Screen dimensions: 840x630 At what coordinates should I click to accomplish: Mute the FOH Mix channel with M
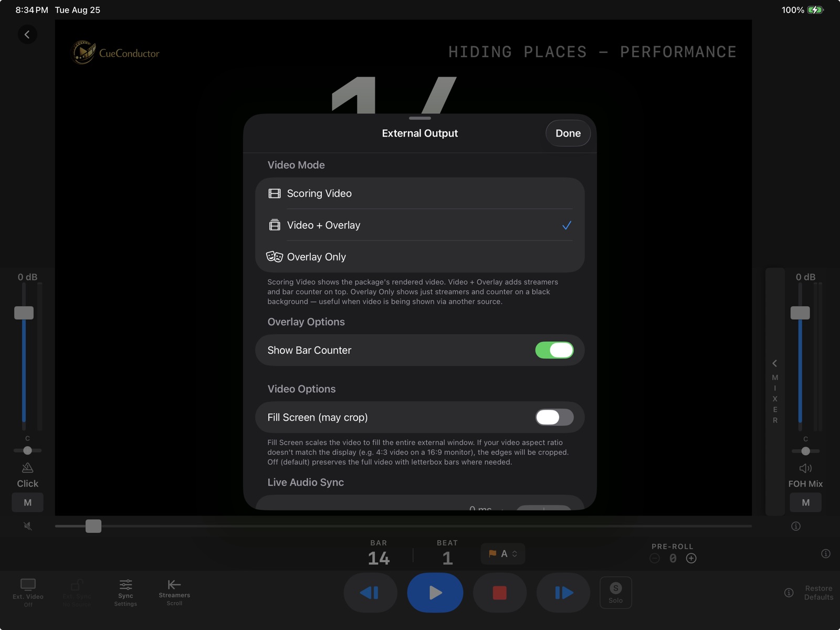806,502
